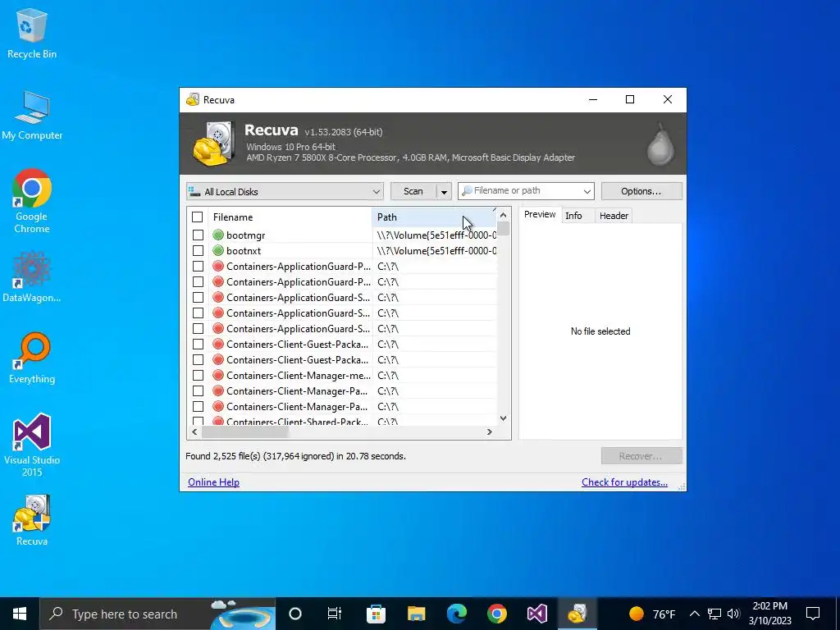Image resolution: width=840 pixels, height=630 pixels.
Task: Switch to the Header tab
Action: coord(614,216)
